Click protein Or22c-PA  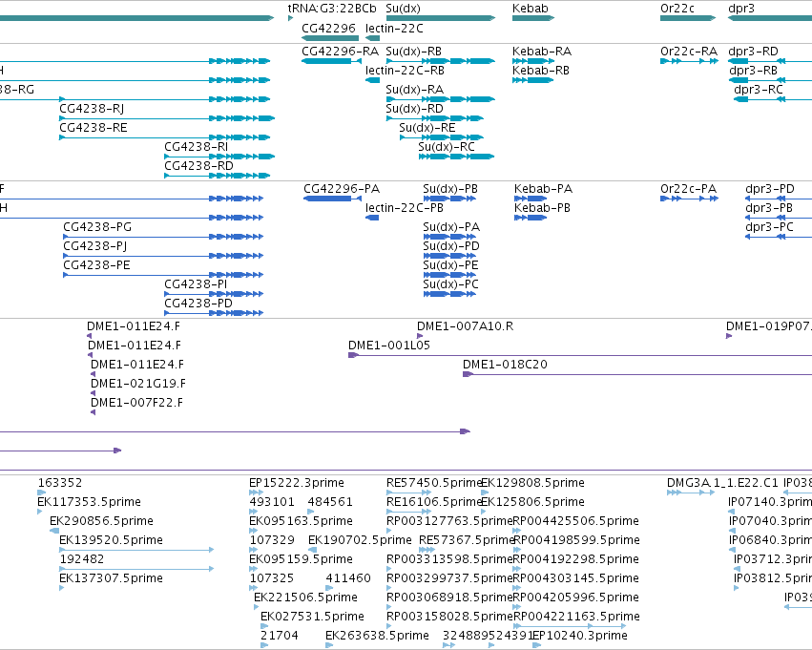pos(689,199)
